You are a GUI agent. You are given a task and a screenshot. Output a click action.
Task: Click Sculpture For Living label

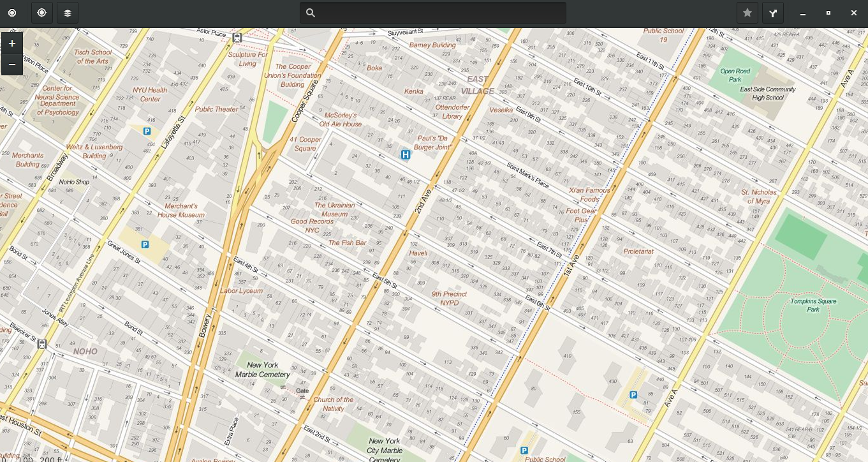(247, 59)
